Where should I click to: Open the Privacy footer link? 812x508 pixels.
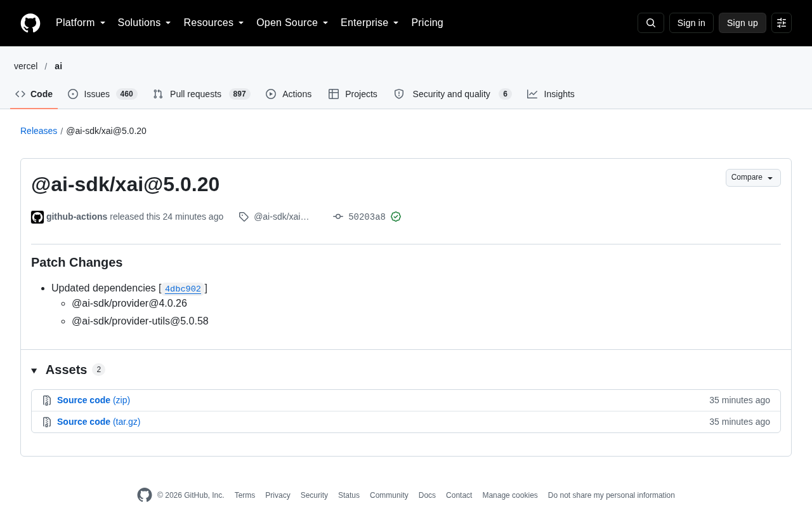tap(278, 495)
